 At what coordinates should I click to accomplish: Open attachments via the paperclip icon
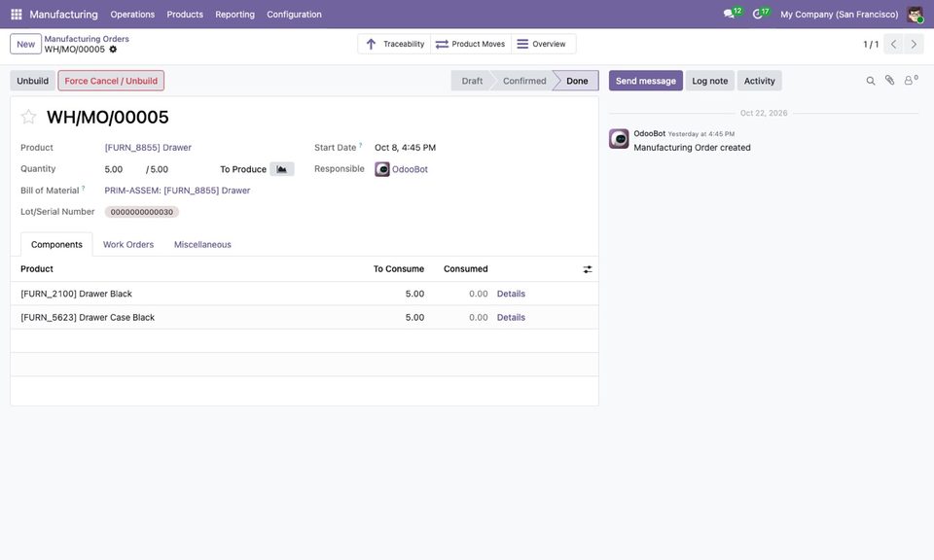tap(889, 81)
